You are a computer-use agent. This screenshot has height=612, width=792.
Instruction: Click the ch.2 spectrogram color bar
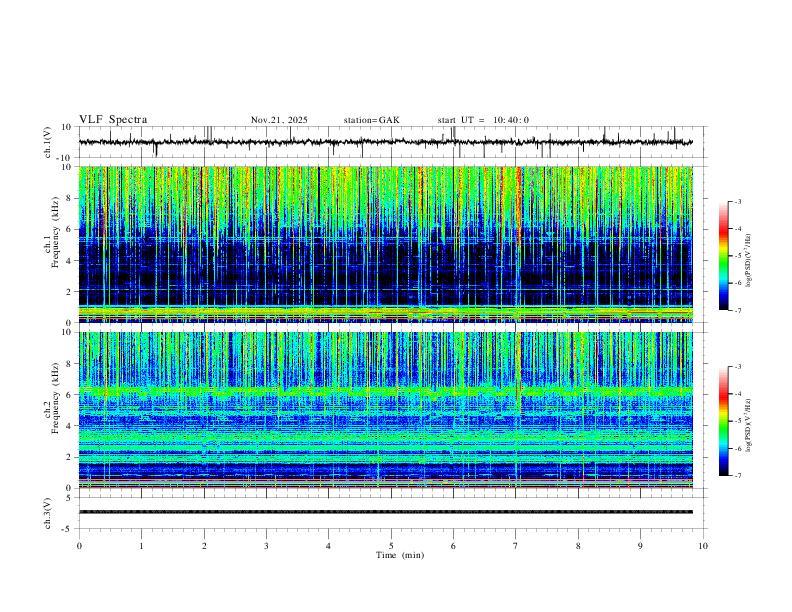[724, 421]
